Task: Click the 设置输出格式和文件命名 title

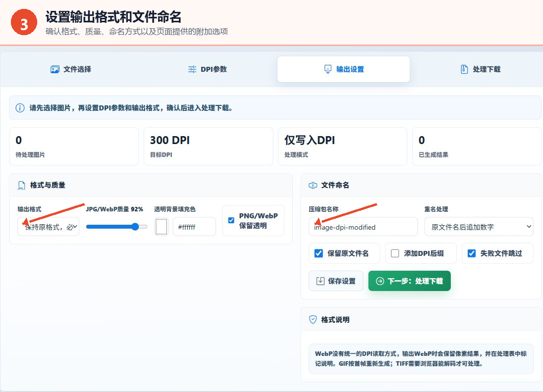Action: coord(113,17)
